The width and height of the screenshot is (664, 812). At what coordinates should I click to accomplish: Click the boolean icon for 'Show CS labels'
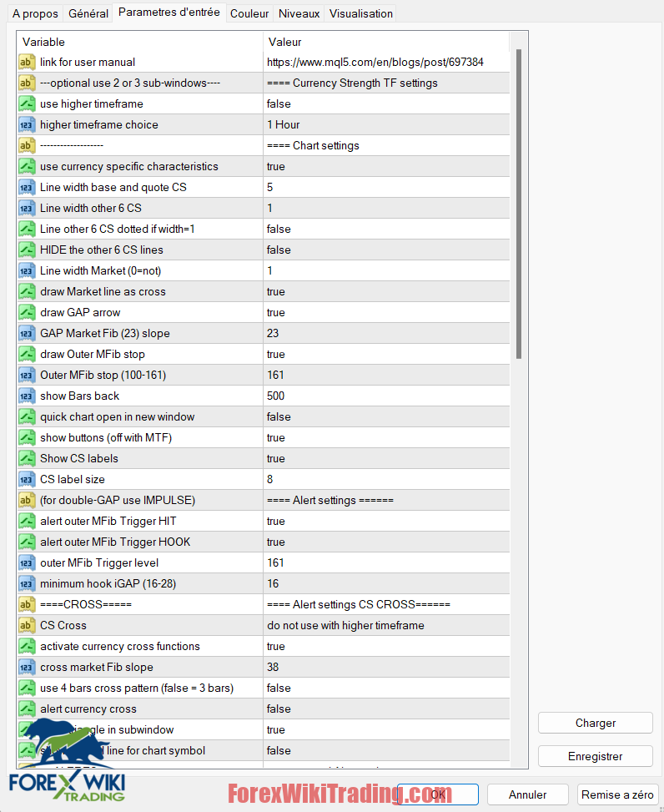[x=27, y=458]
